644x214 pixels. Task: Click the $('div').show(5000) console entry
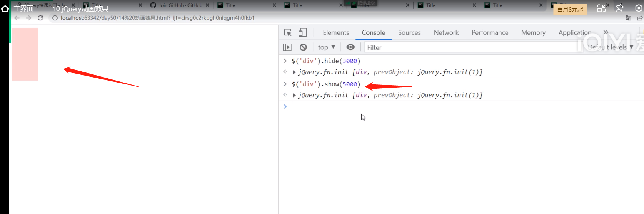(x=326, y=84)
